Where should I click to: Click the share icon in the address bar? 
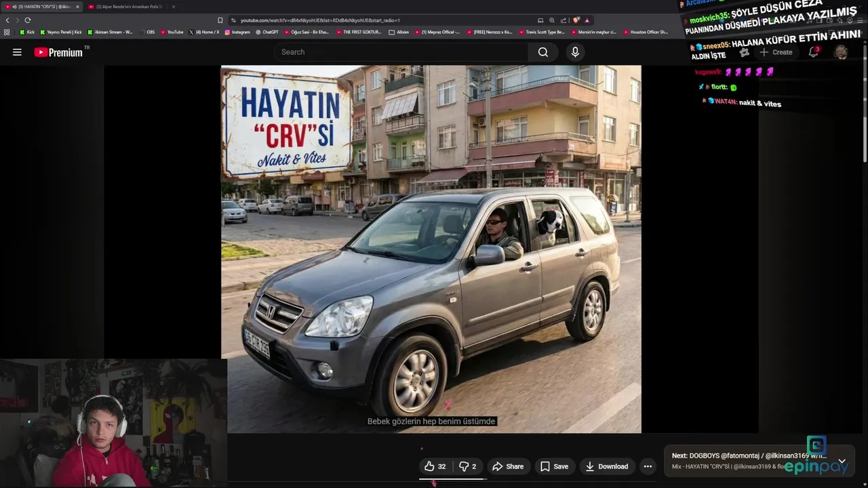click(x=563, y=20)
